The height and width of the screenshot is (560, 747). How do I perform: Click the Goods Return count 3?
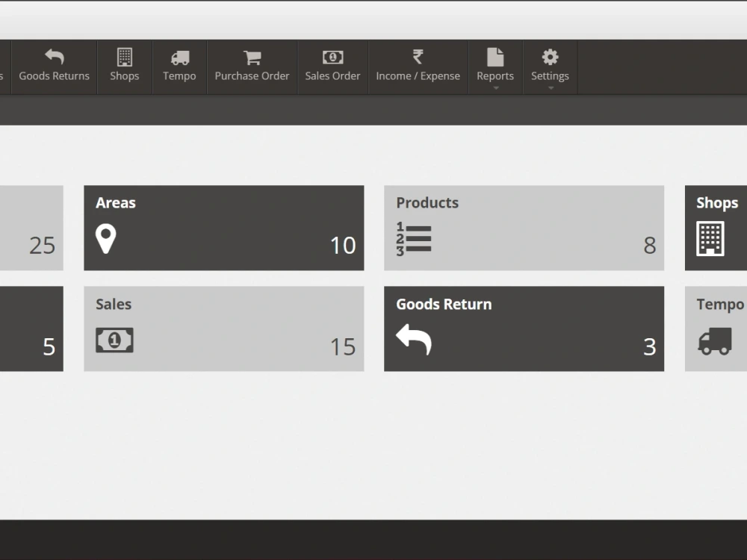650,346
